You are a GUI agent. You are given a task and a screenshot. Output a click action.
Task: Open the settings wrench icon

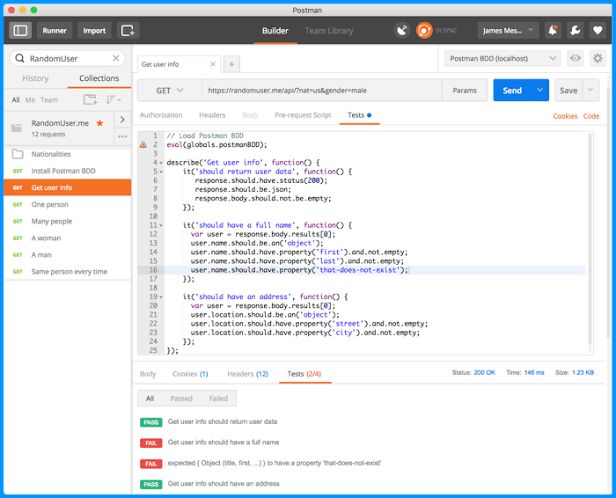click(x=575, y=30)
